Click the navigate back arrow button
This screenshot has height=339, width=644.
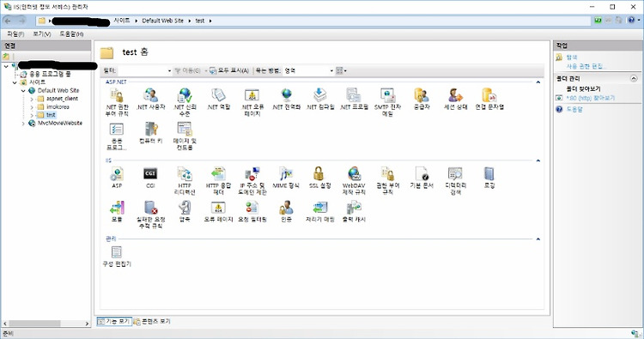coord(8,21)
